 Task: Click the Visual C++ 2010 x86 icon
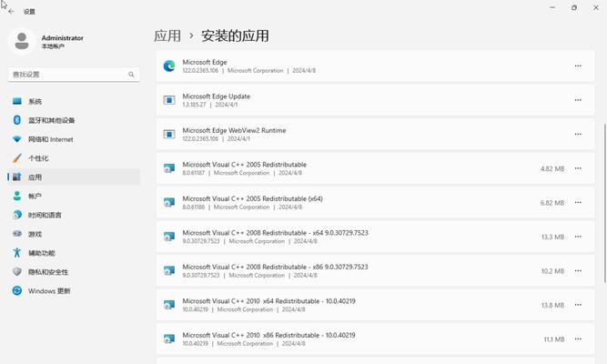[x=169, y=339]
